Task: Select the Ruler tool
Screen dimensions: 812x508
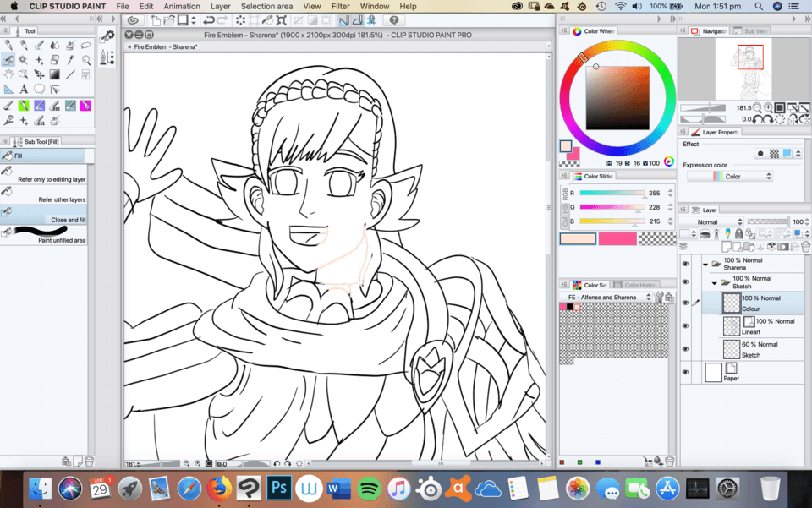Action: click(8, 89)
